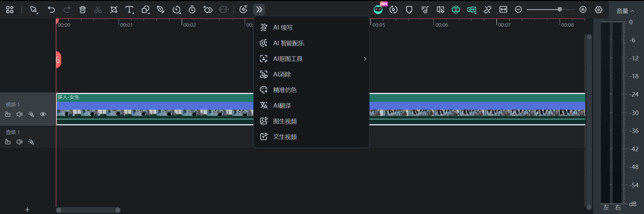The image size is (644, 214).
Task: Select AI消除 from the menu
Action: pos(311,74)
